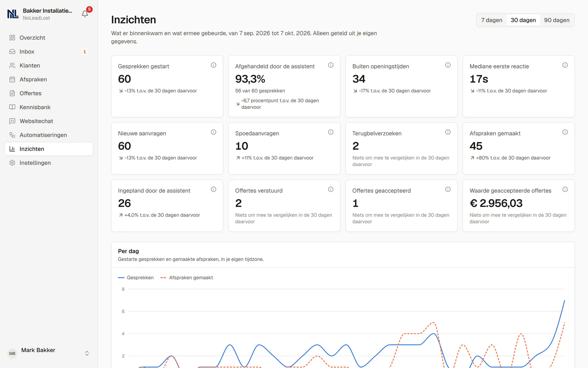Toggle Afspraken gemaakt series in legend
The width and height of the screenshot is (588, 368).
187,278
